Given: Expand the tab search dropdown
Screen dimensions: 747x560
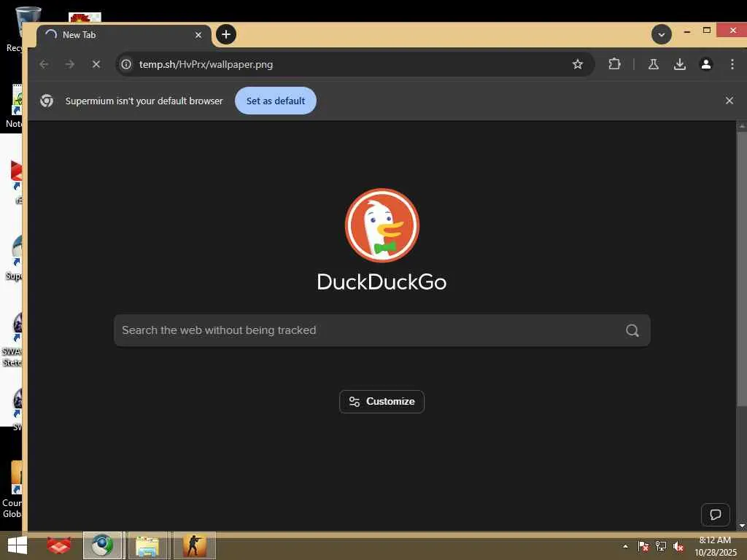Looking at the screenshot, I should coord(661,34).
